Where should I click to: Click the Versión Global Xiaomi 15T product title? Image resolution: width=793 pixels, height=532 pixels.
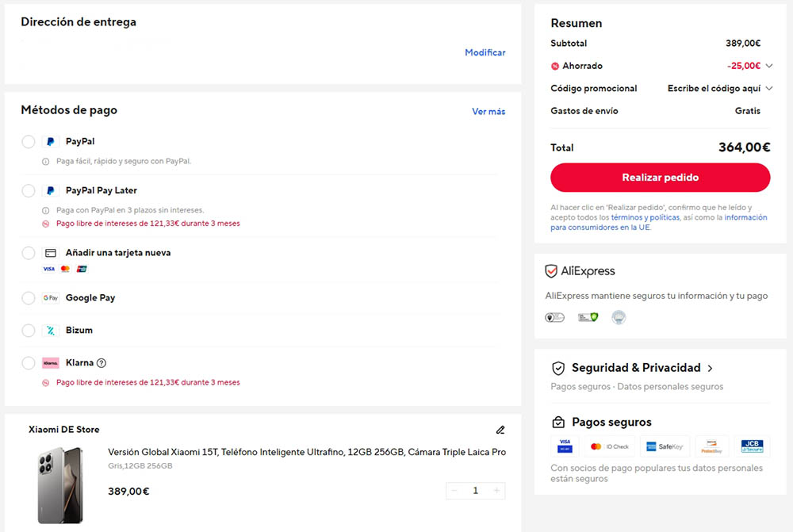click(x=306, y=452)
